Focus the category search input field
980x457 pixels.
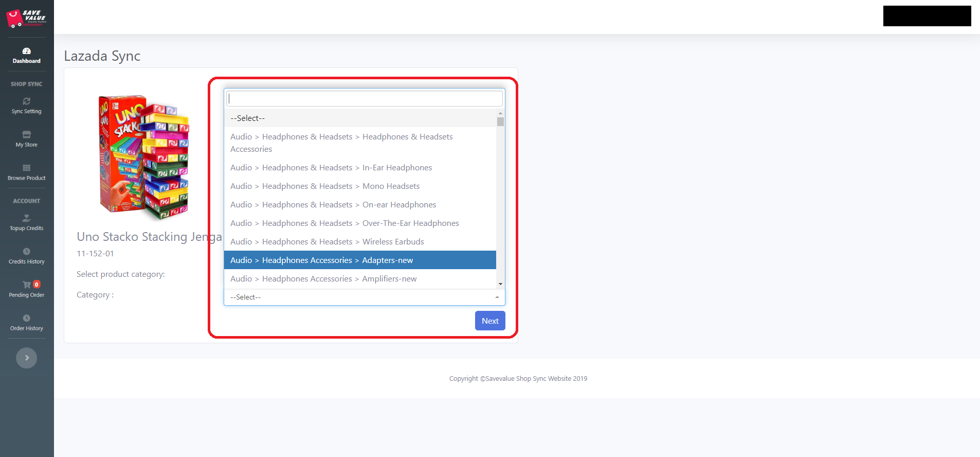coord(365,99)
